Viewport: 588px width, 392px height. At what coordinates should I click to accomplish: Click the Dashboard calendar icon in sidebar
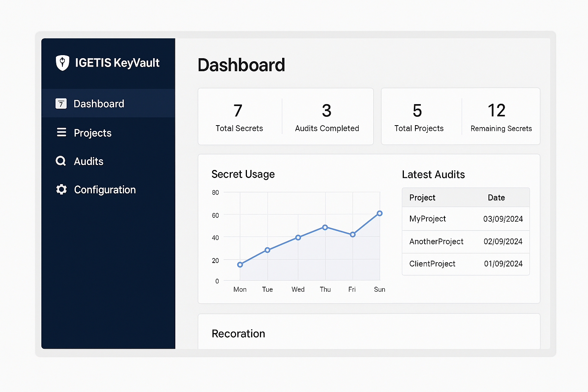click(61, 104)
